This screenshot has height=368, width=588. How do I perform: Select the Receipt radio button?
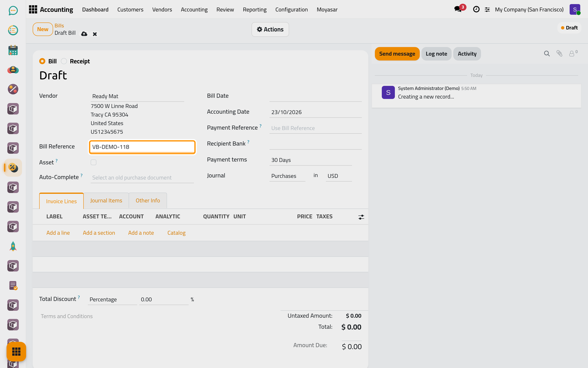pos(64,61)
